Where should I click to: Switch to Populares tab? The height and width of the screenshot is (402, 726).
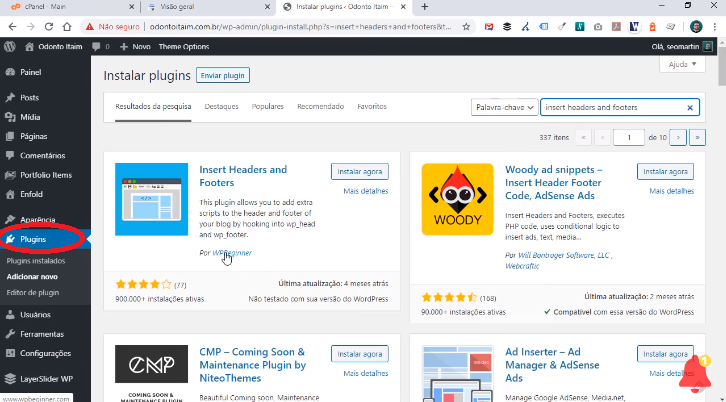click(268, 107)
